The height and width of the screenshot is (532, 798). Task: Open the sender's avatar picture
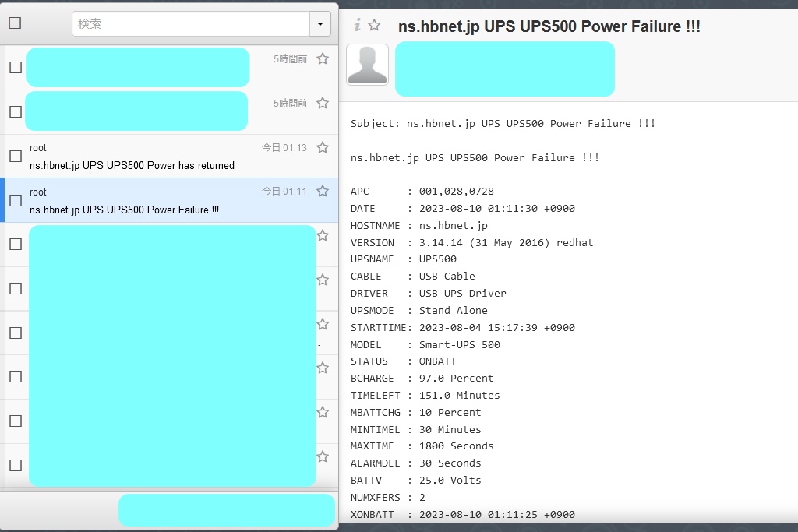point(368,65)
